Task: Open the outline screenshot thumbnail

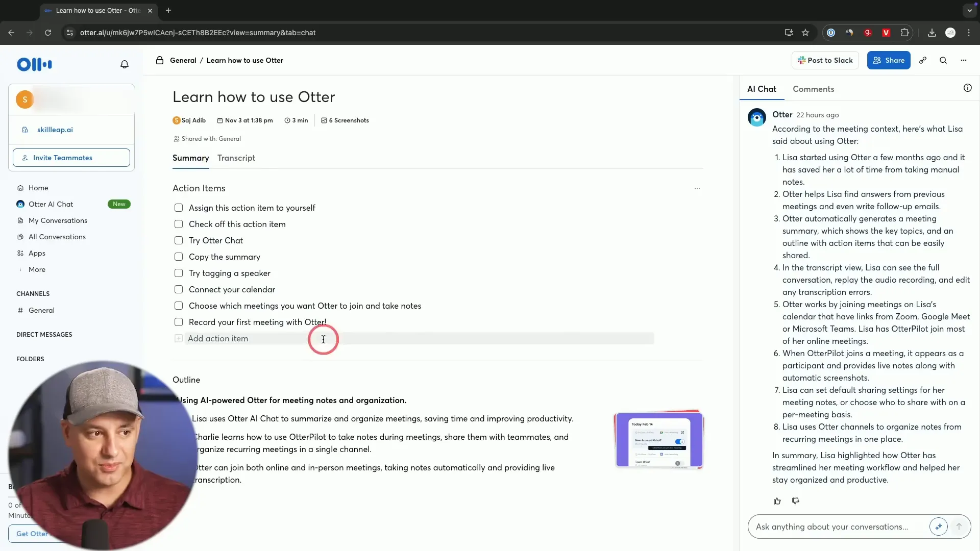Action: (658, 440)
